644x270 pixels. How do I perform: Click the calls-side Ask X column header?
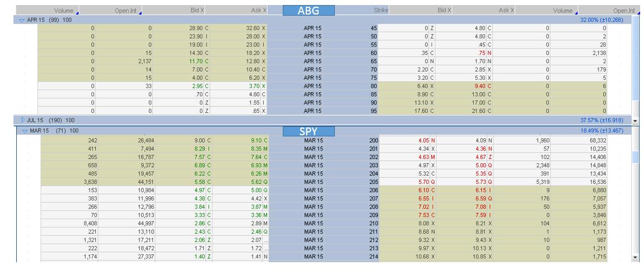point(259,10)
